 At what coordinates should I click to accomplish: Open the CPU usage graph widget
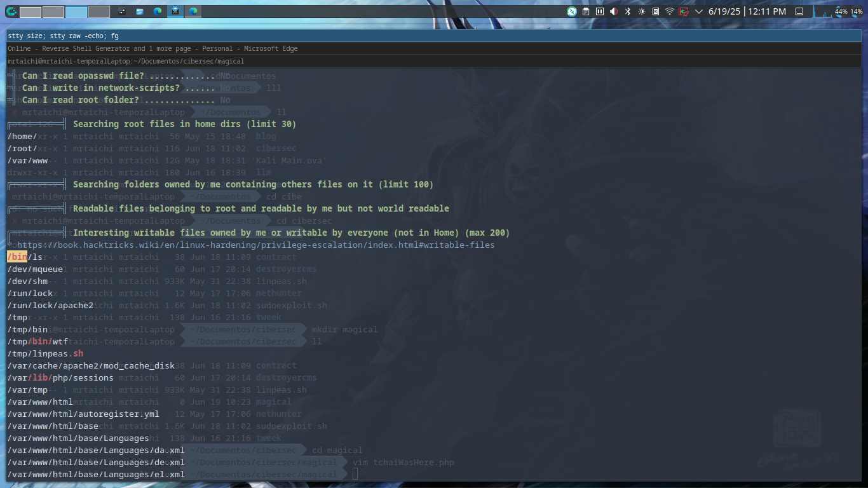pyautogui.click(x=822, y=11)
